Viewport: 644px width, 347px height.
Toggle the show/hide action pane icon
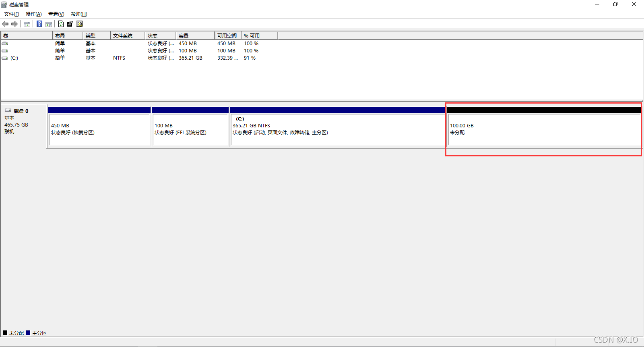(49, 24)
